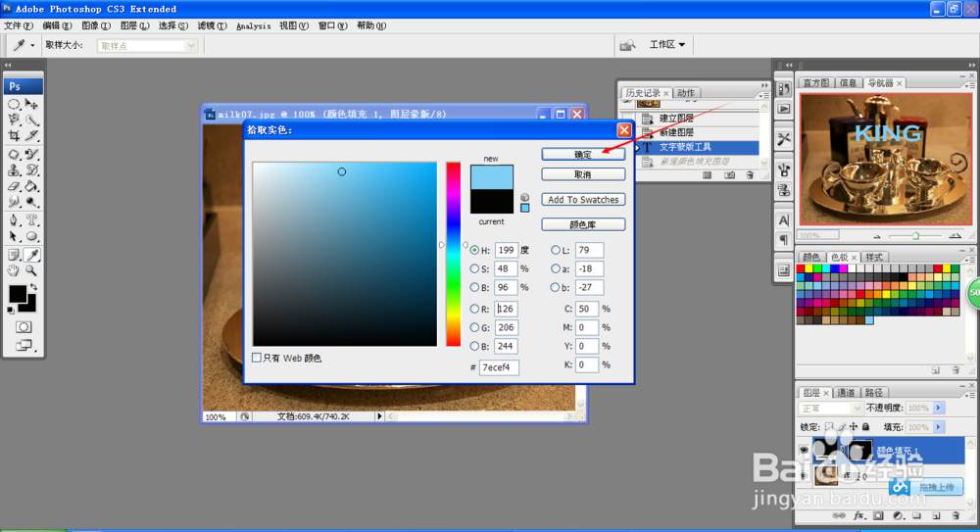
Task: Click the 取消 button
Action: [x=583, y=174]
